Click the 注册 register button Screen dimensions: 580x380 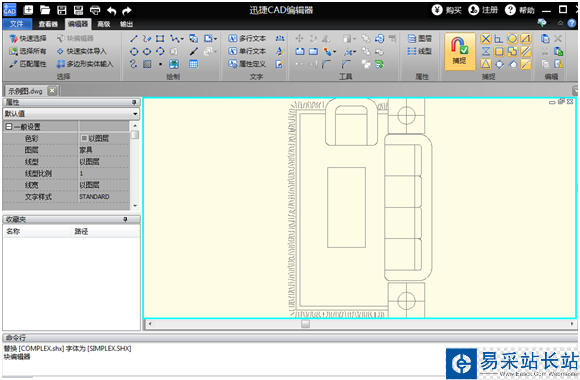click(483, 10)
